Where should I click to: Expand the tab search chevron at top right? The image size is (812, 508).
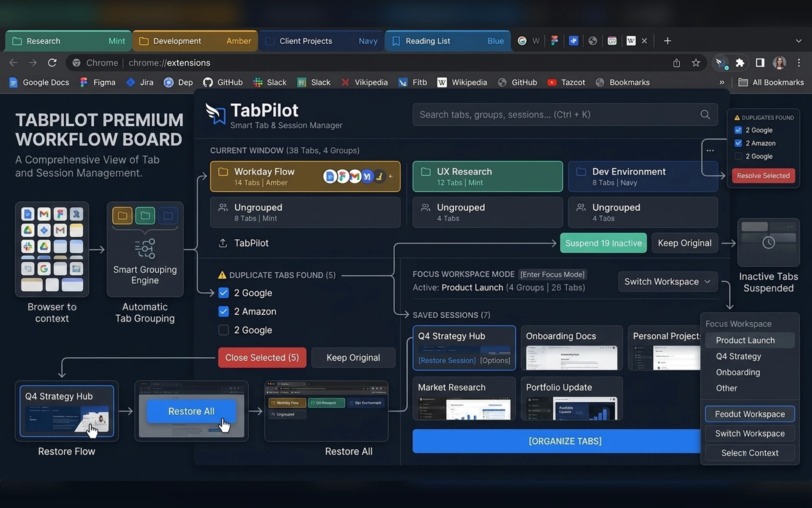(x=798, y=41)
